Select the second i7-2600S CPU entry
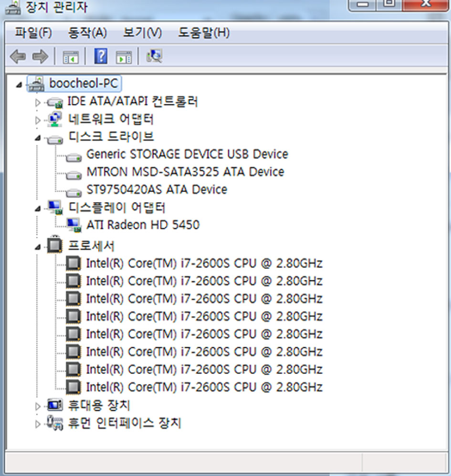 pos(204,281)
